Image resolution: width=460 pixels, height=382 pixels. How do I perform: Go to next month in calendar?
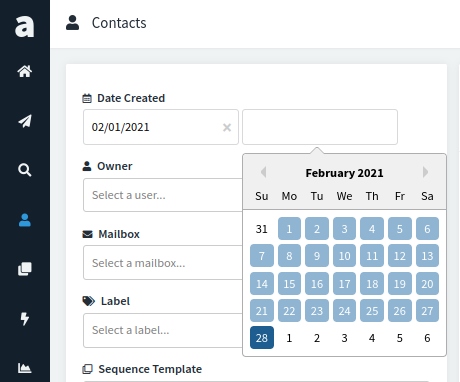pyautogui.click(x=425, y=172)
